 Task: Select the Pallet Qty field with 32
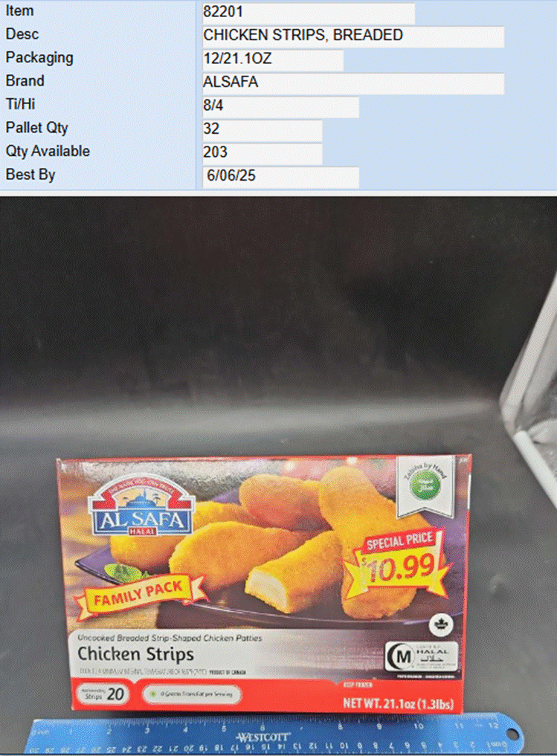[262, 130]
